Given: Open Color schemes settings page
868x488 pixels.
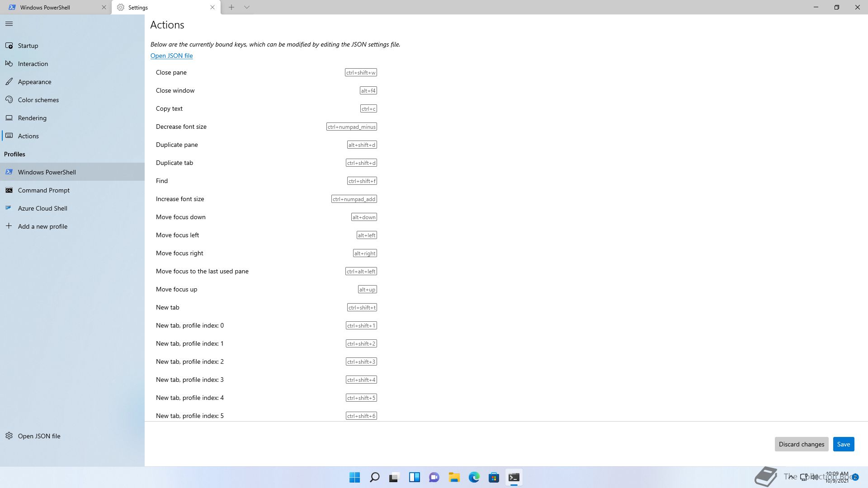Looking at the screenshot, I should [x=72, y=100].
